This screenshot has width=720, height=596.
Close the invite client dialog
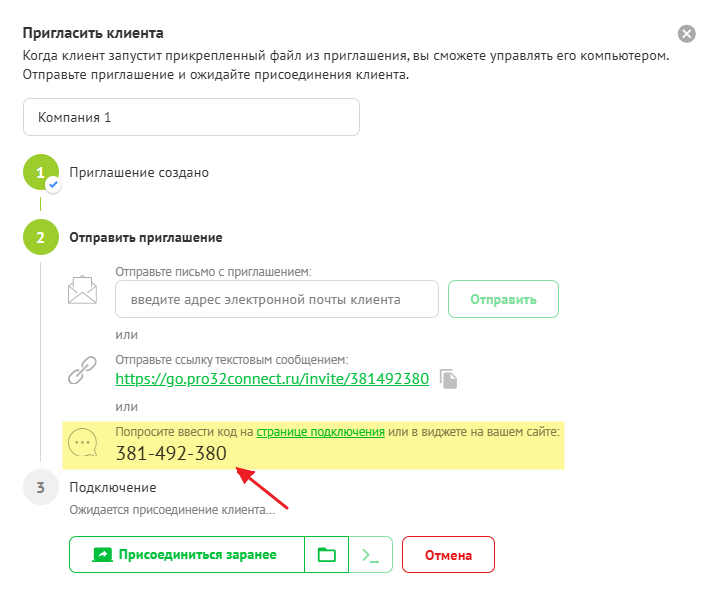coord(686,34)
